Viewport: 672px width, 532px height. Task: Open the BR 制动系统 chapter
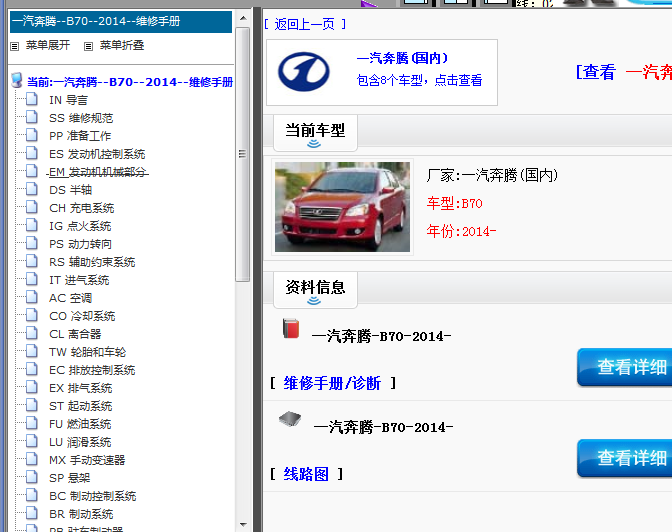[x=81, y=514]
